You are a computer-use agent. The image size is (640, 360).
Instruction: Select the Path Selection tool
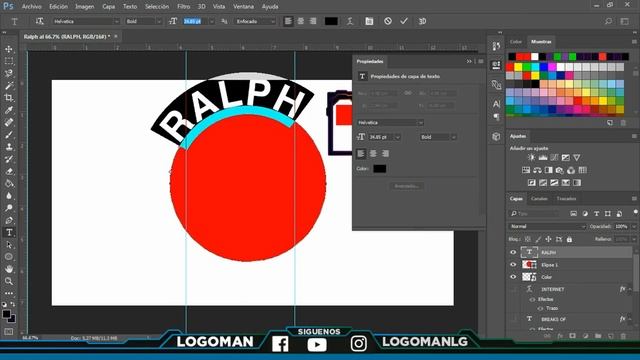[x=9, y=245]
